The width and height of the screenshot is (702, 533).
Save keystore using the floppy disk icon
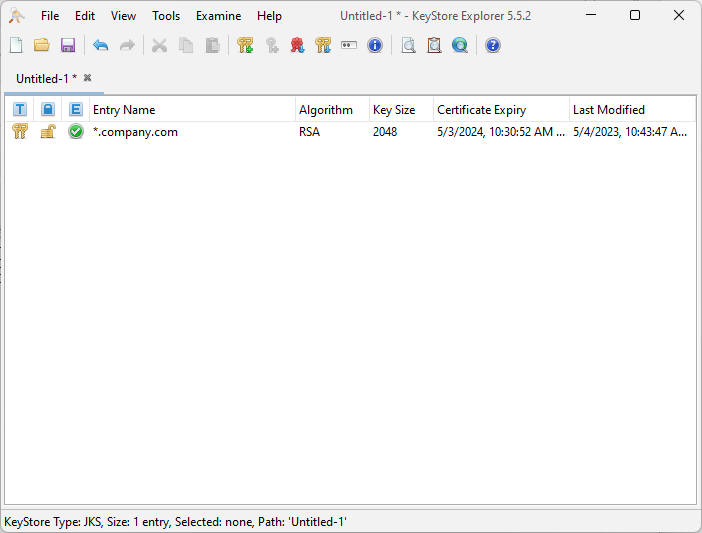coord(68,45)
